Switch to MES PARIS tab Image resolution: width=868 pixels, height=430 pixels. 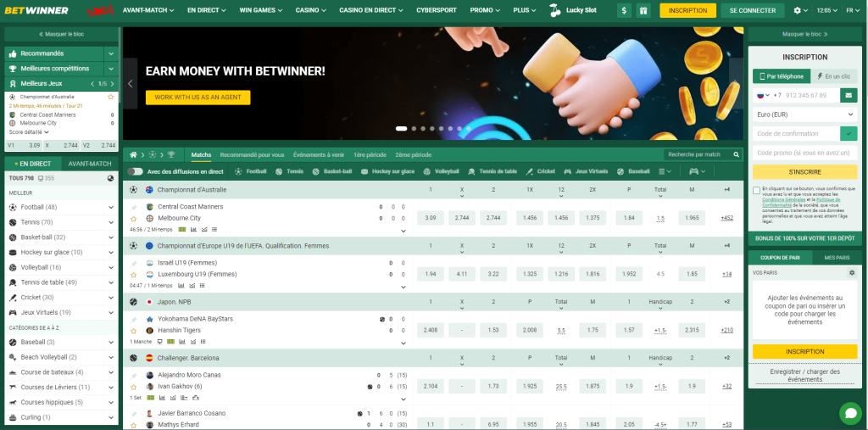click(x=837, y=258)
